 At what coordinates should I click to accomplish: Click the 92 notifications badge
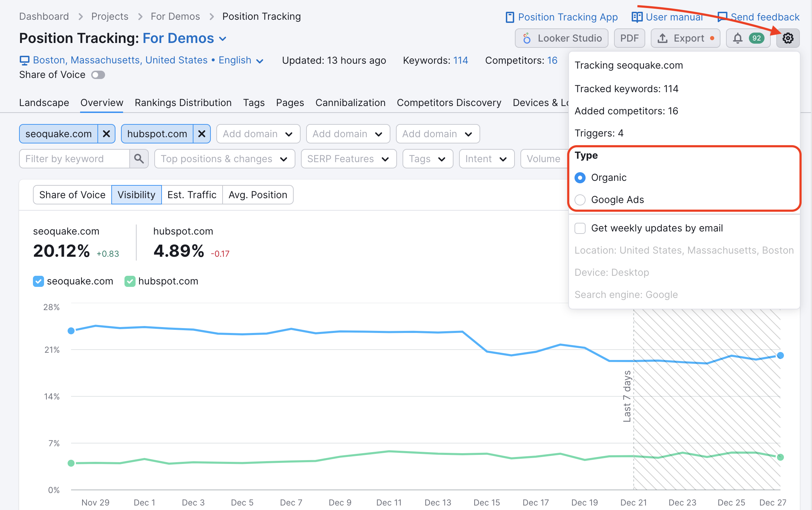[757, 38]
